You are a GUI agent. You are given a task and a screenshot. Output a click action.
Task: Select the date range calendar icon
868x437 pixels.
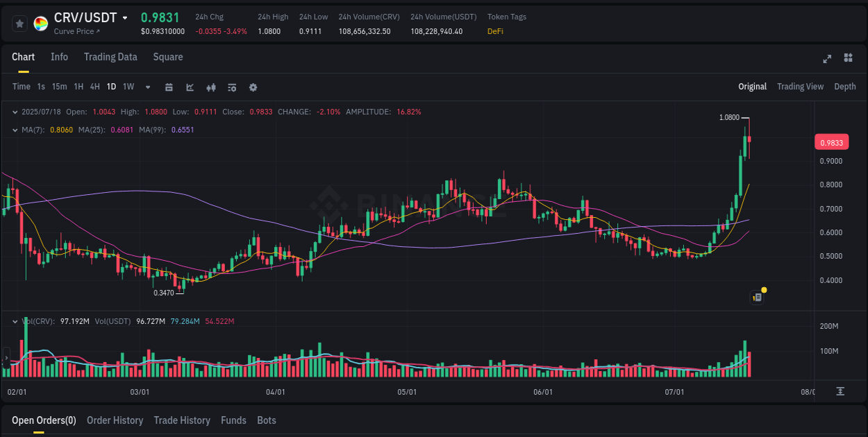169,87
